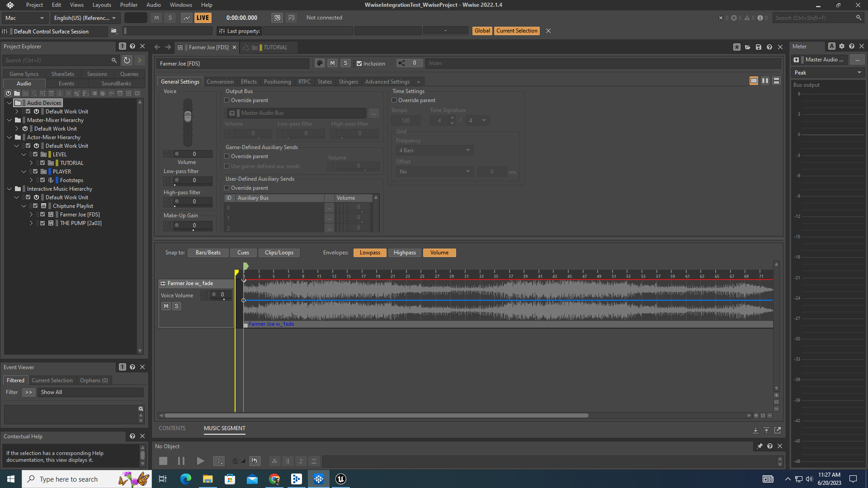Pause playback in the transport control
Screen dimensions: 868x488
[x=181, y=461]
